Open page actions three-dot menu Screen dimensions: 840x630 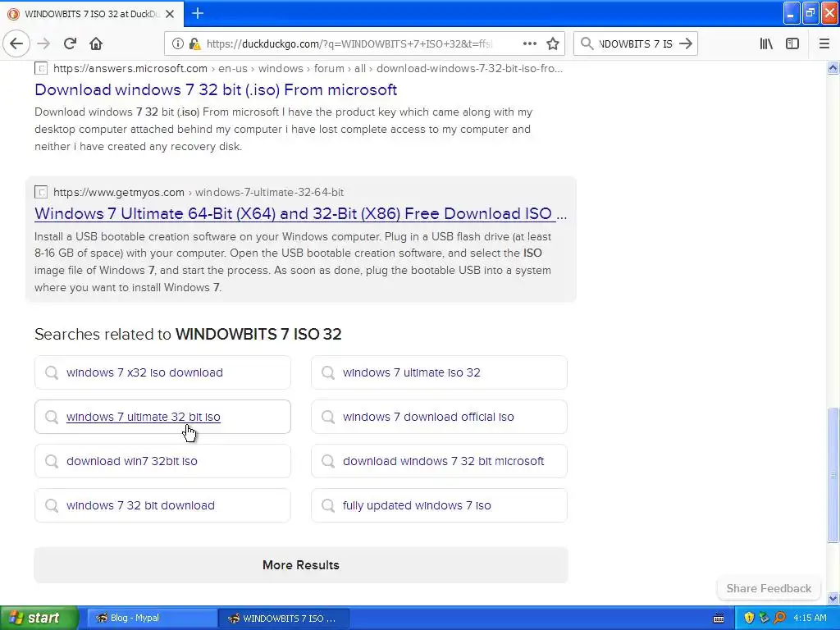(529, 43)
